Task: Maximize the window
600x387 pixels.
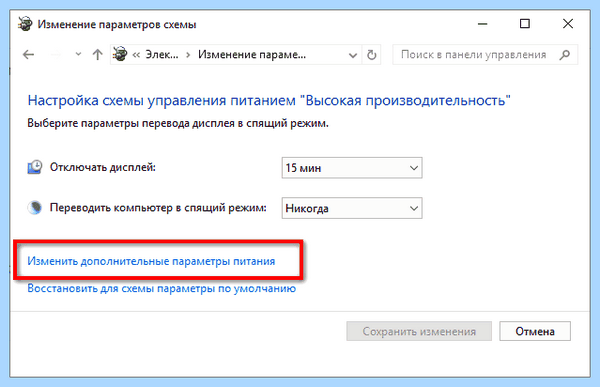Action: click(x=525, y=24)
